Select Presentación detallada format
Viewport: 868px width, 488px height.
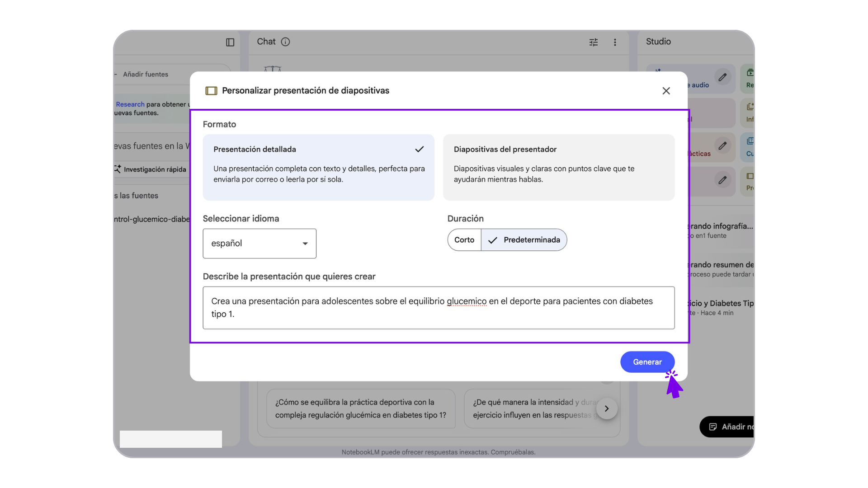(x=318, y=167)
